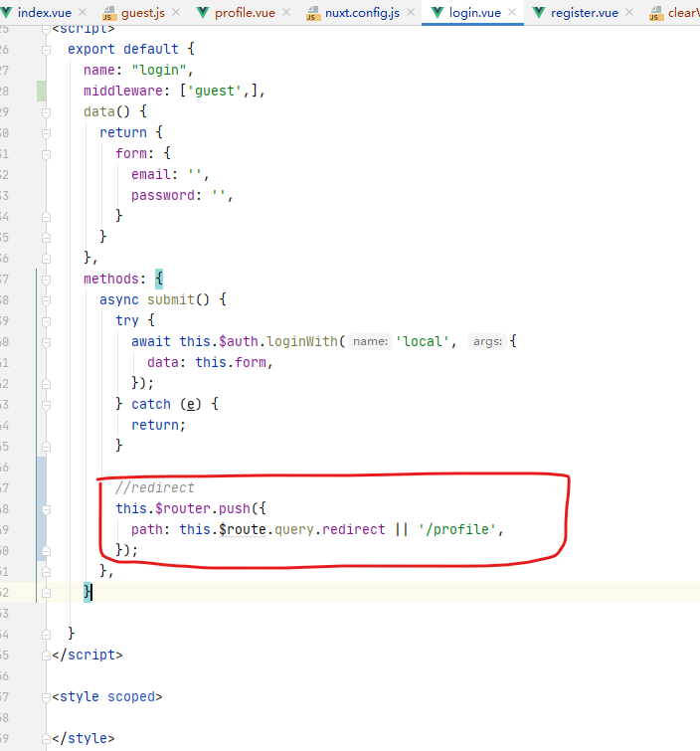Fold the return { block

[x=46, y=133]
